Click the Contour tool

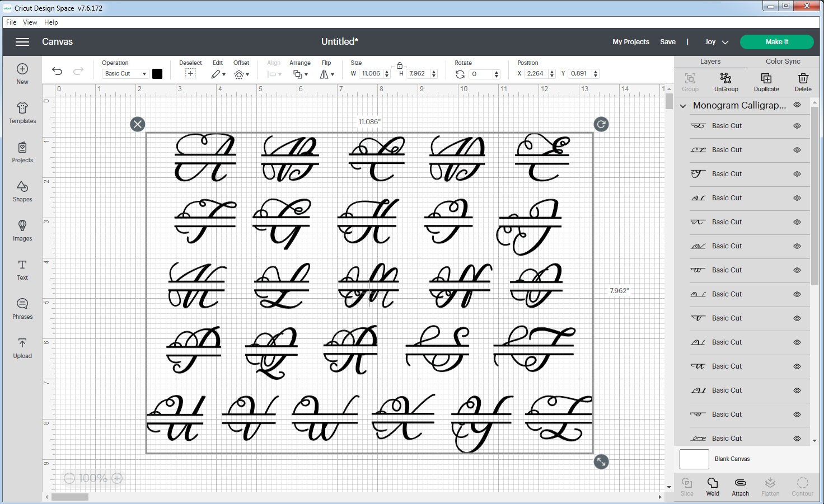803,486
